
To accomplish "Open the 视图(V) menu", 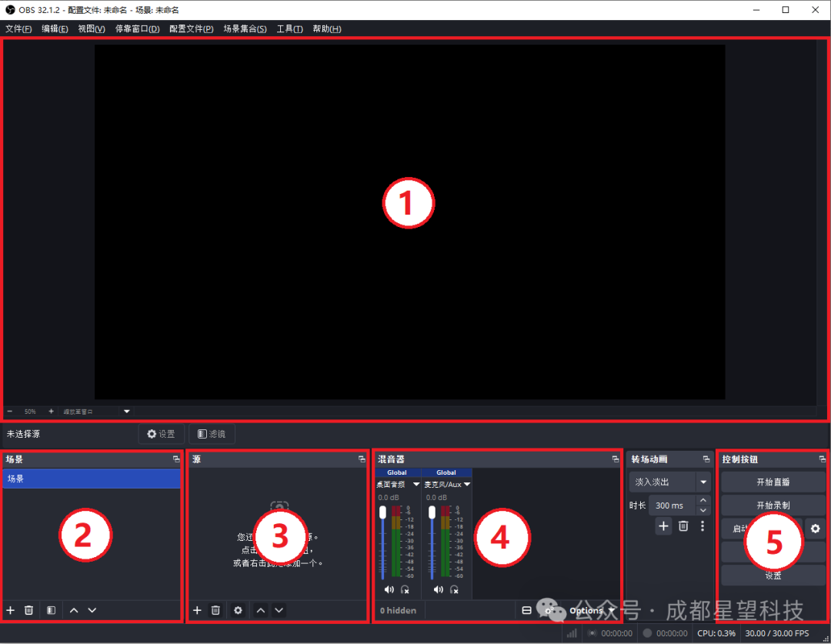I will tap(92, 28).
